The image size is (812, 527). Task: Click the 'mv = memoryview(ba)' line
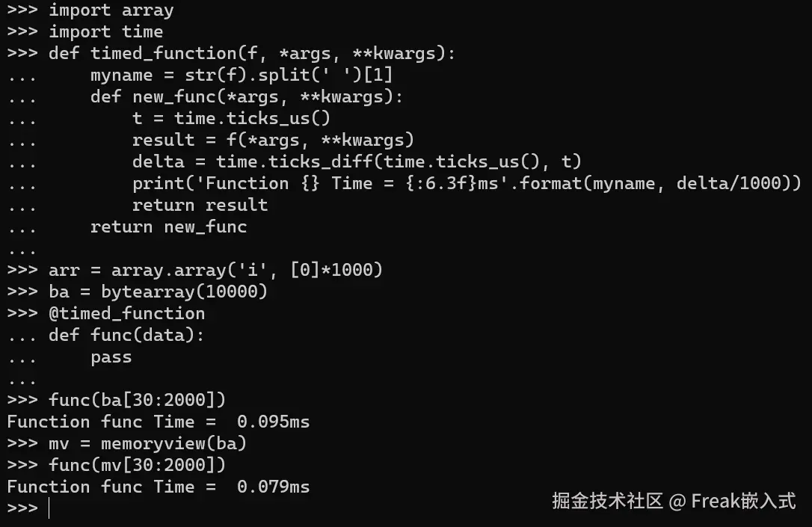[127, 444]
